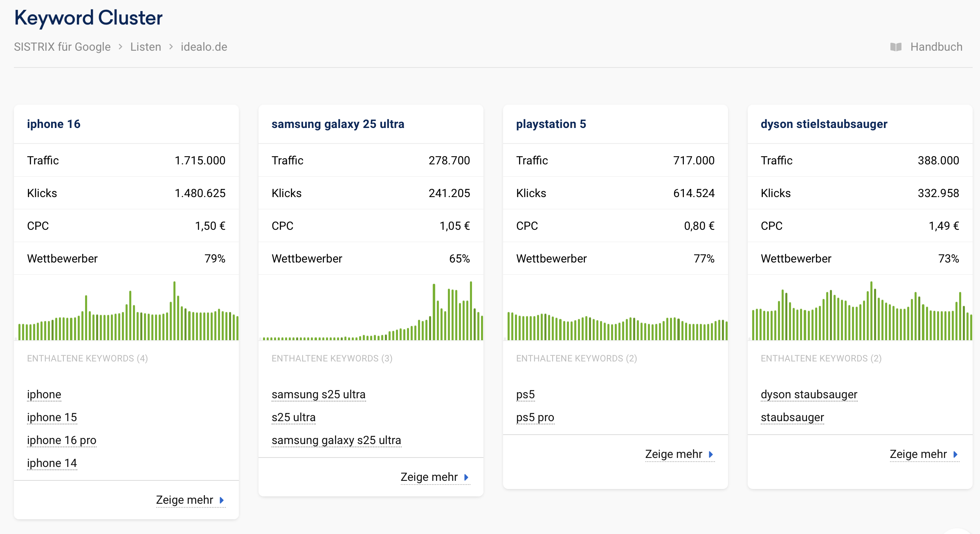Click Traffic value 1.715.000

200,160
